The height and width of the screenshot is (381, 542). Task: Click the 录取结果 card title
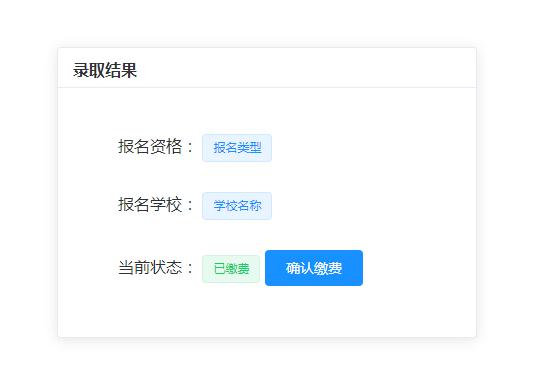105,70
